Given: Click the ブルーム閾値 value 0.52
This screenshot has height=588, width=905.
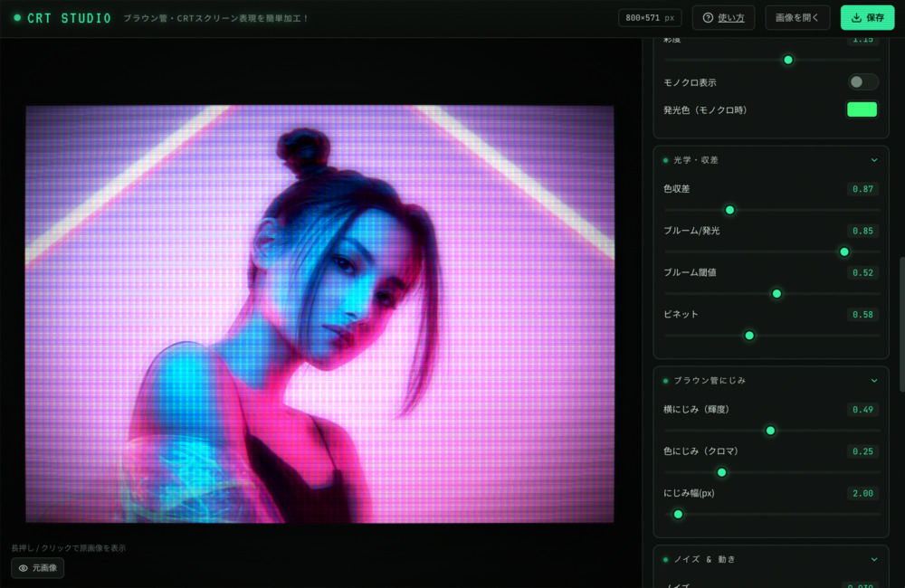Looking at the screenshot, I should coord(862,272).
